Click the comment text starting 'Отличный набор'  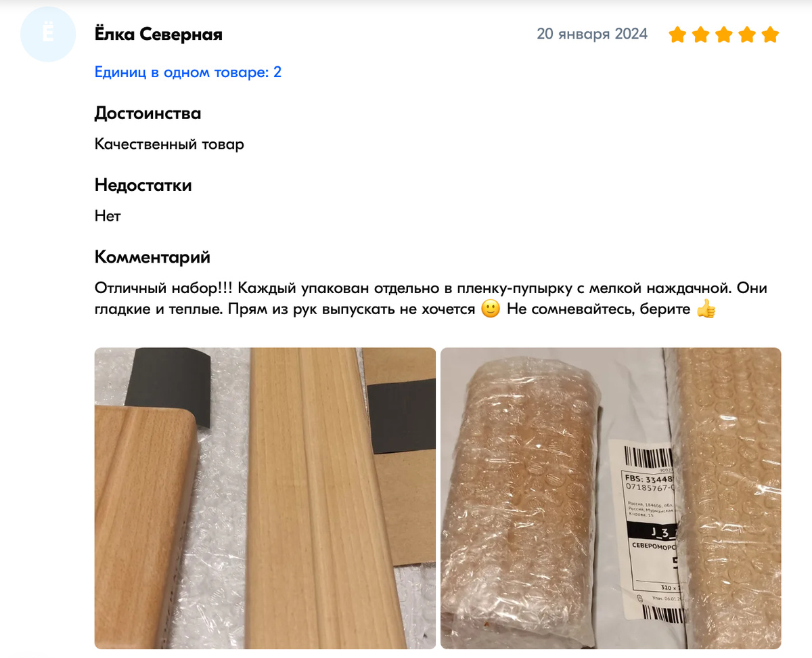pyautogui.click(x=431, y=299)
